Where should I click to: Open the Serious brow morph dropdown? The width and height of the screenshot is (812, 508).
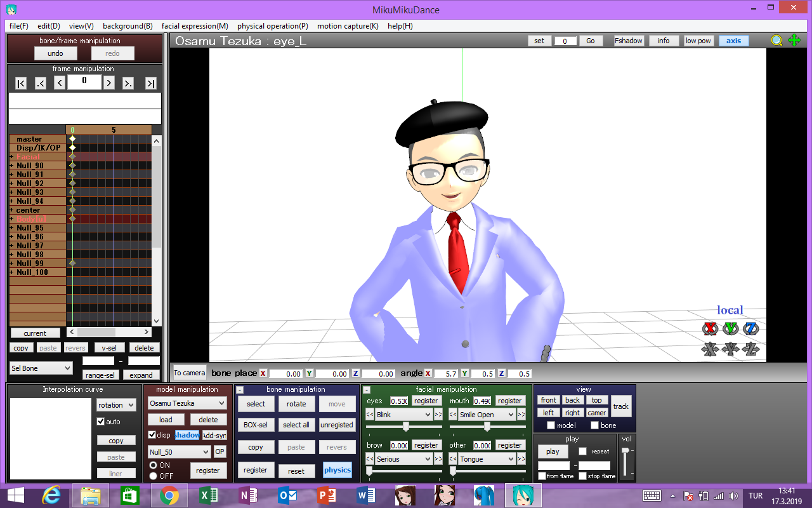pos(403,459)
